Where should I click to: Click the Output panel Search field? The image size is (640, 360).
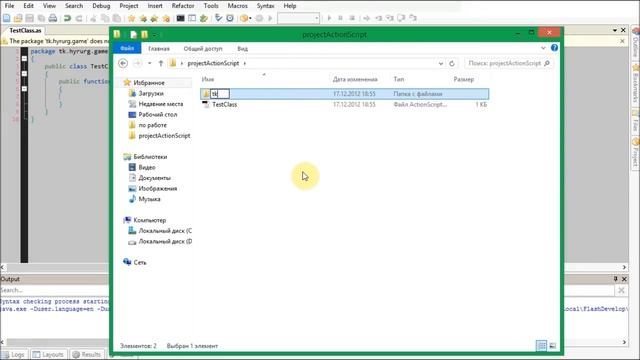click(306, 290)
